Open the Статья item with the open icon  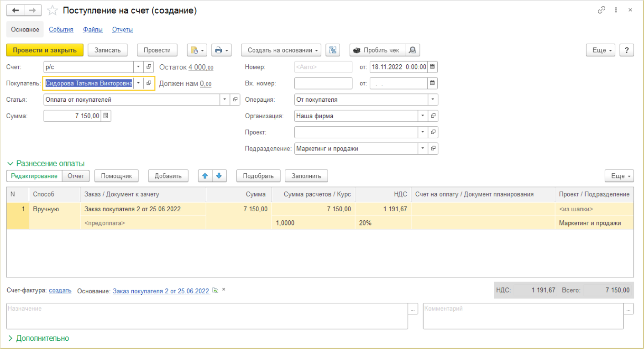click(235, 99)
